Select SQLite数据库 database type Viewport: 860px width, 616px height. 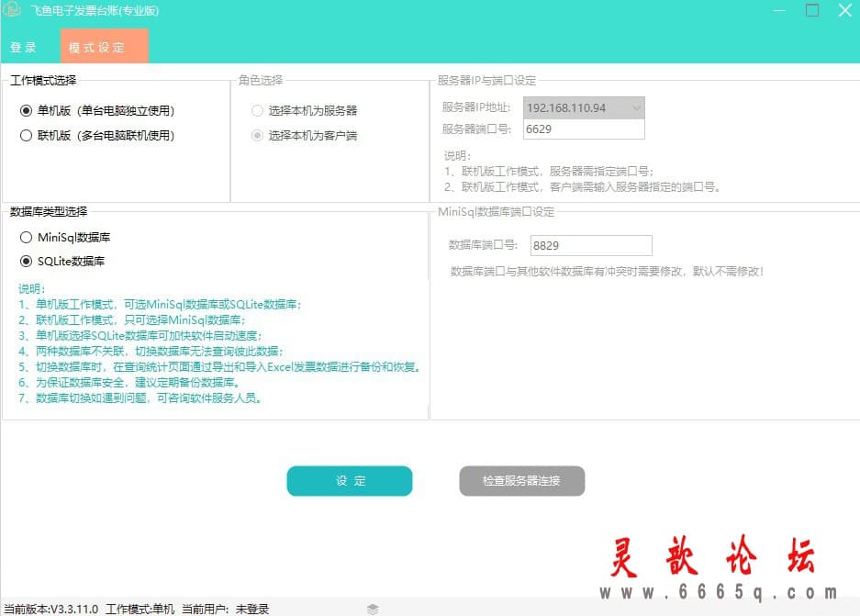(62, 262)
